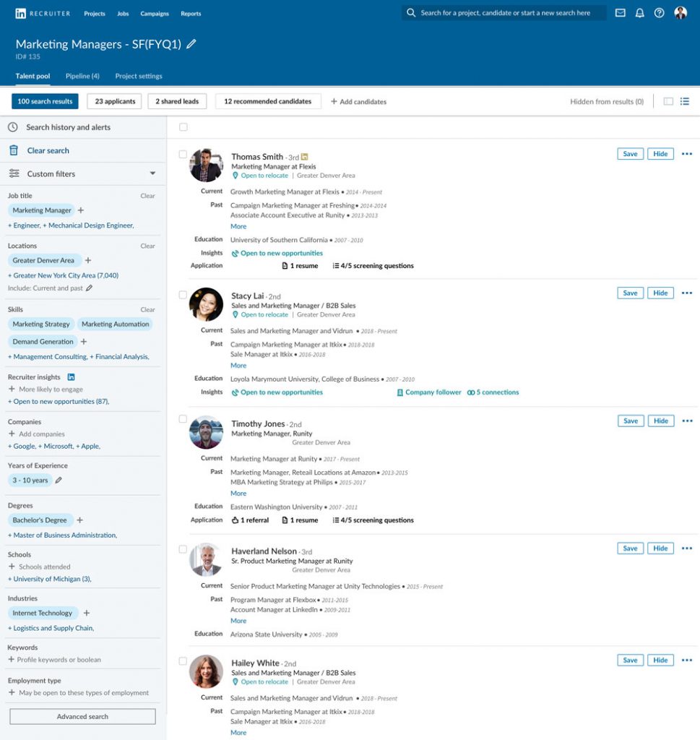Select the Thomas Smith checkbox
Image resolution: width=700 pixels, height=740 pixels.
point(183,154)
